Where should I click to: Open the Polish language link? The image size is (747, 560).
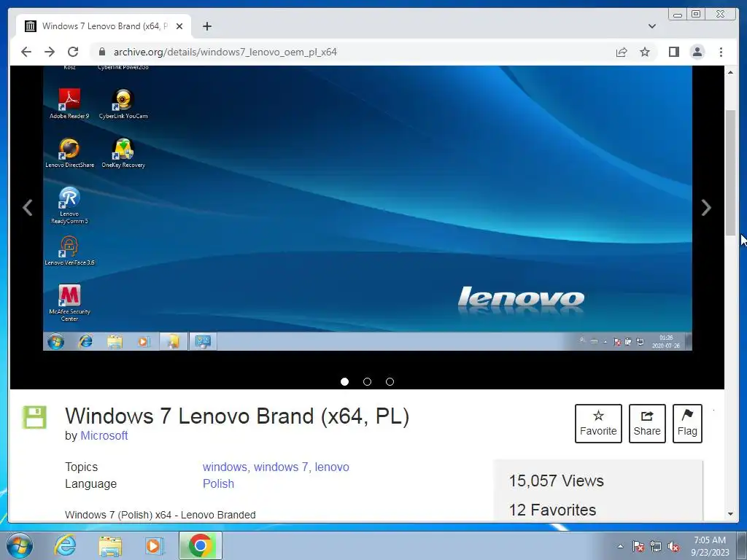218,483
